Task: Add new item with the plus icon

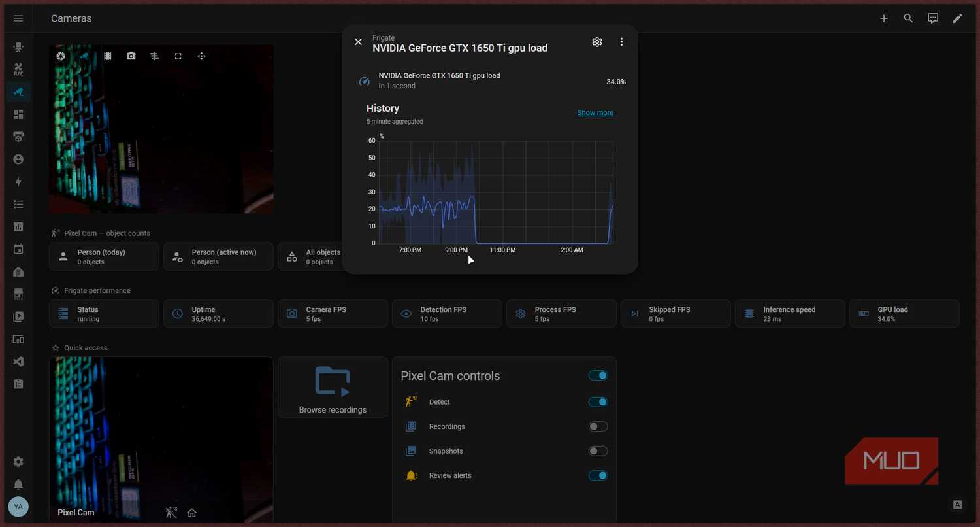Action: coord(884,18)
